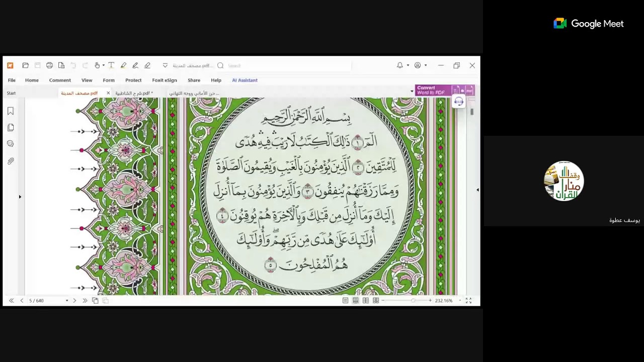This screenshot has width=644, height=362.
Task: Select the Typewriter text tool
Action: 111,65
